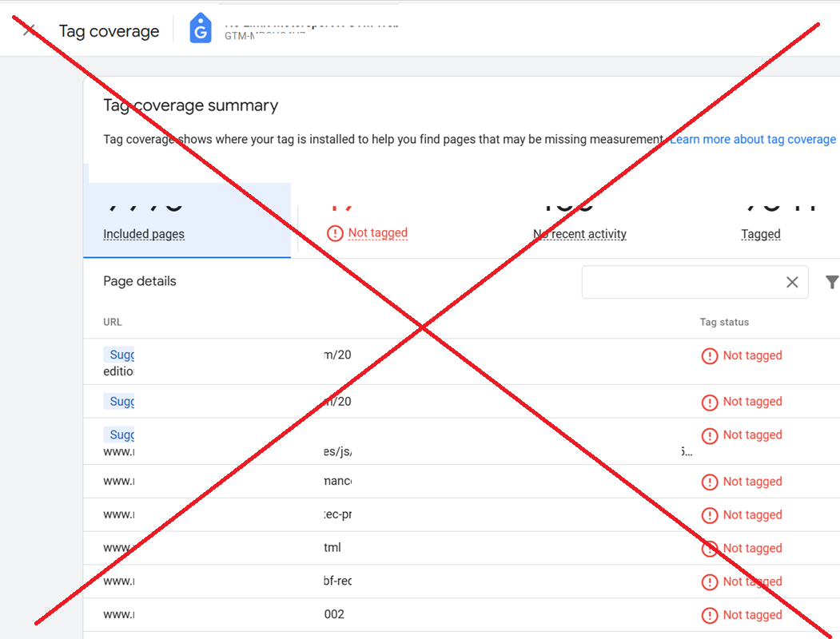Click the URL column header
Viewport: 840px width, 639px height.
[x=112, y=322]
